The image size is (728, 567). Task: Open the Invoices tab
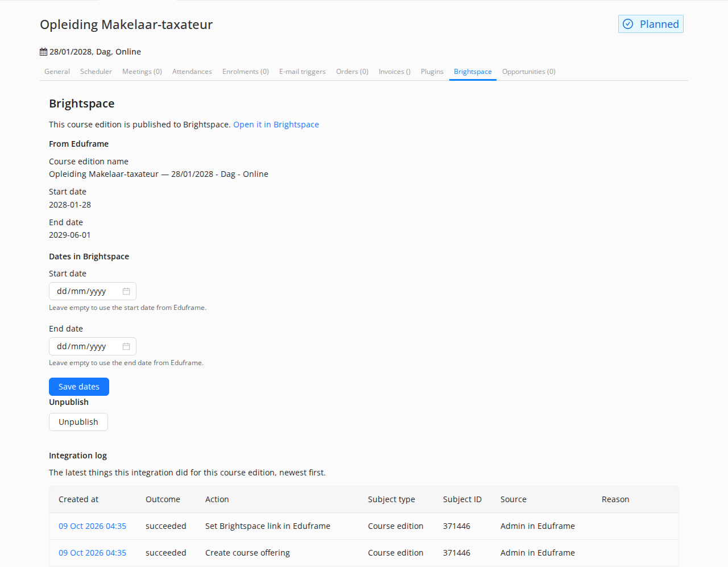395,72
